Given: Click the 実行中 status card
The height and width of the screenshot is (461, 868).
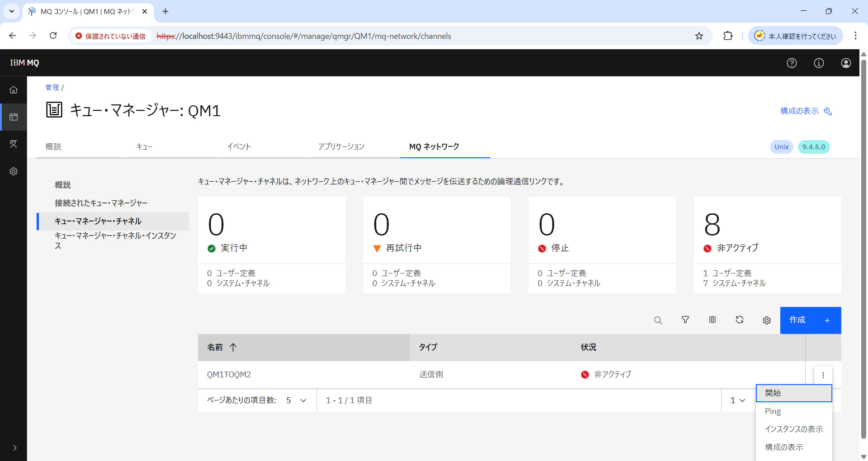Looking at the screenshot, I should (x=272, y=245).
